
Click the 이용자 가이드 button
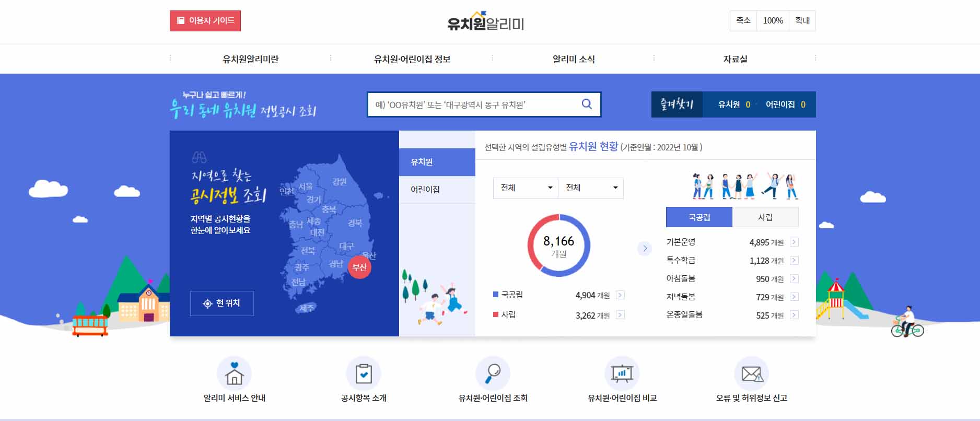coord(205,21)
